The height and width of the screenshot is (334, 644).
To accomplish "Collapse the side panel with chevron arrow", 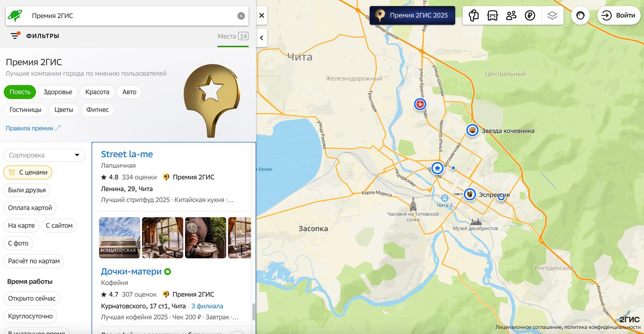I will (x=262, y=38).
